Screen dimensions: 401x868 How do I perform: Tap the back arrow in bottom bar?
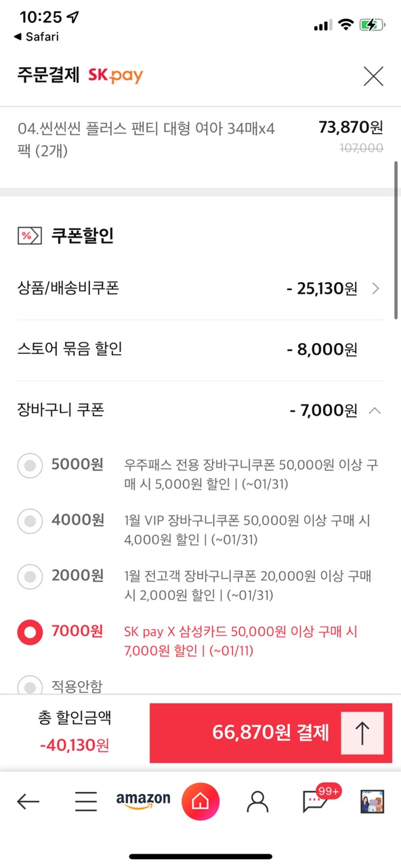[28, 802]
